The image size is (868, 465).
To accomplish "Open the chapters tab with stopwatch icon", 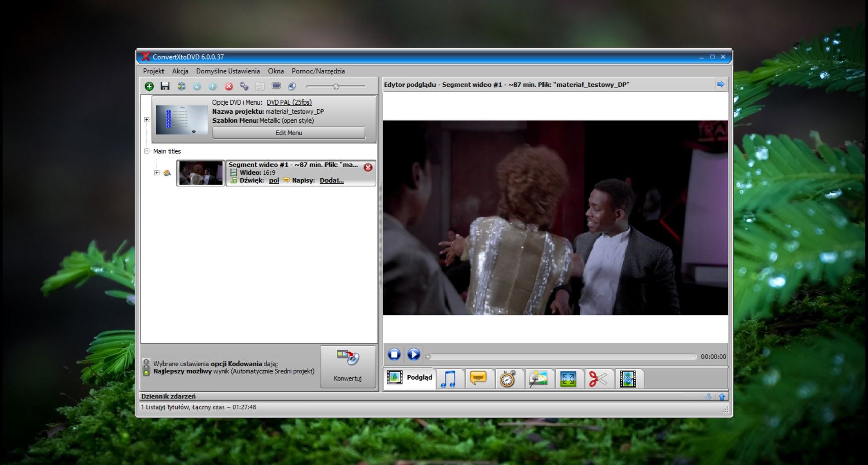I will [x=508, y=379].
